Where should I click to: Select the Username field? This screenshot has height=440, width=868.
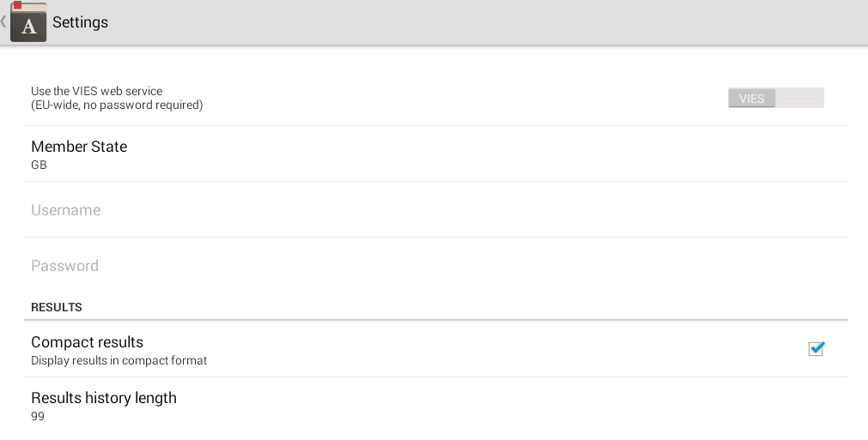pyautogui.click(x=436, y=209)
